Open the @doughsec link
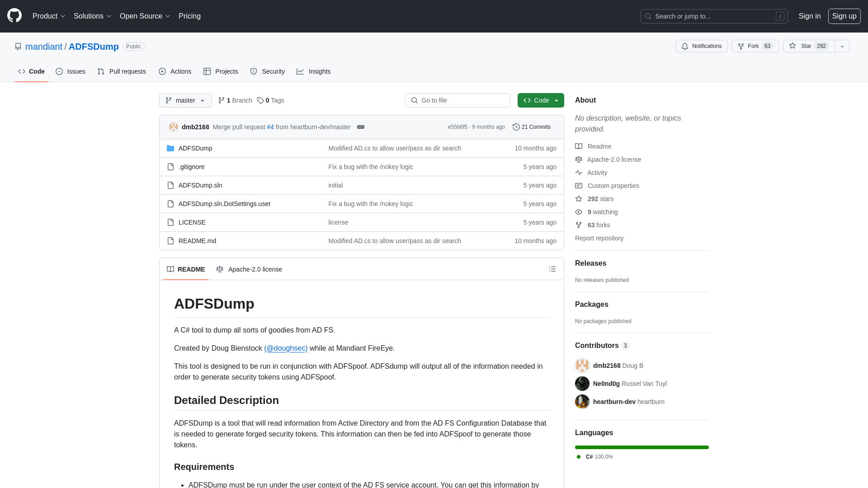868x488 pixels. point(286,348)
